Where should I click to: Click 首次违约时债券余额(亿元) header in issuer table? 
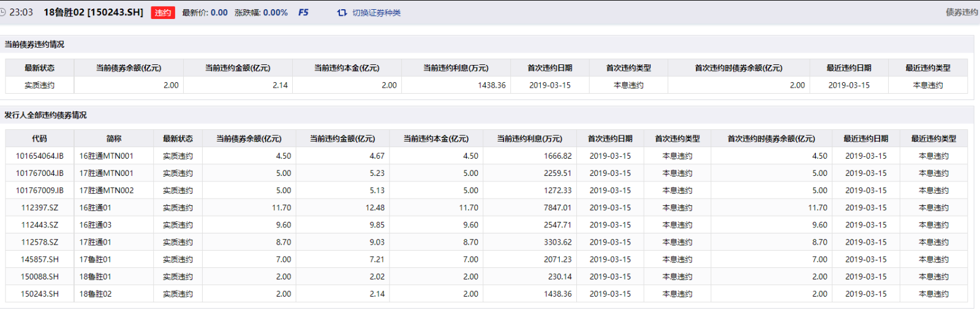tap(771, 139)
